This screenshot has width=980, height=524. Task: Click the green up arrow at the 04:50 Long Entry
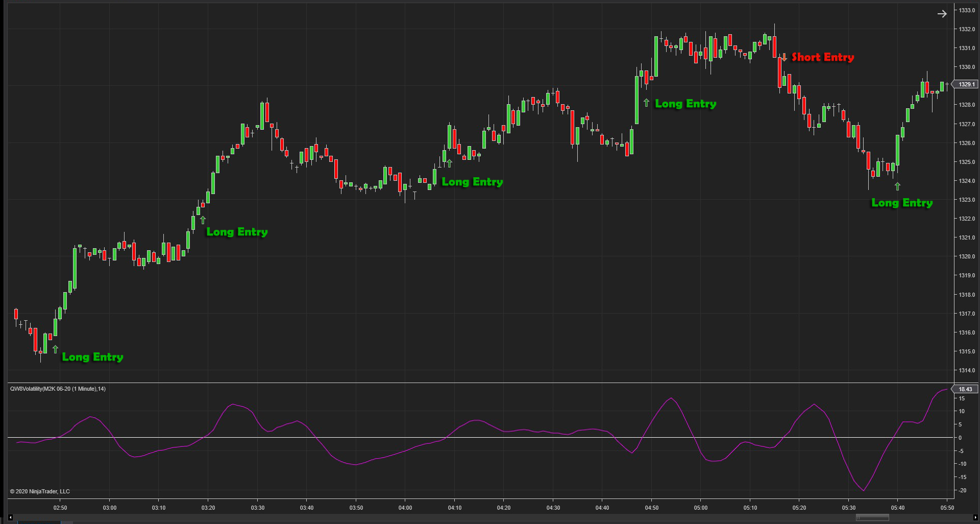[x=646, y=103]
